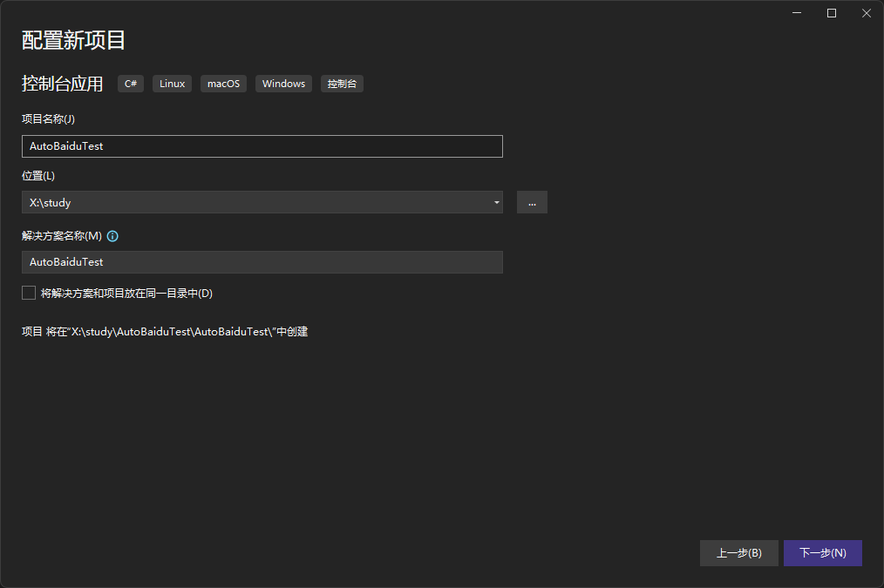The height and width of the screenshot is (588, 884).
Task: Click the C# tag
Action: 131,84
